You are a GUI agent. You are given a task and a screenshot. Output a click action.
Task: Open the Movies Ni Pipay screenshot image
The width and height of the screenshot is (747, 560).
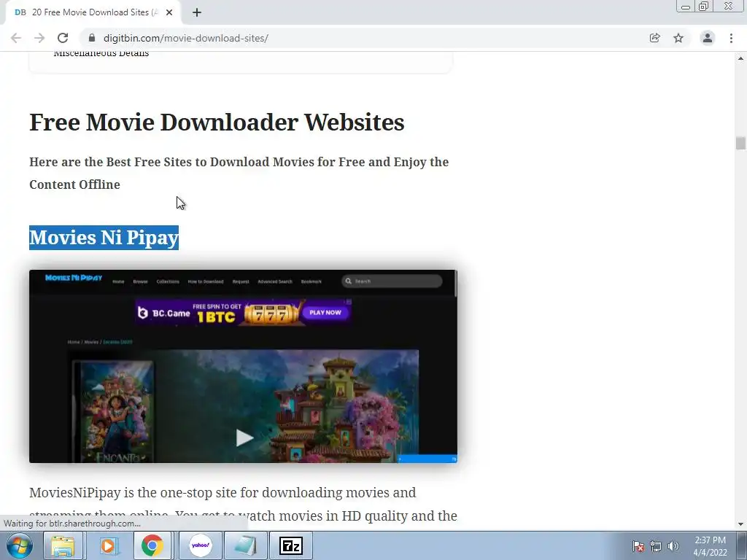(x=243, y=366)
